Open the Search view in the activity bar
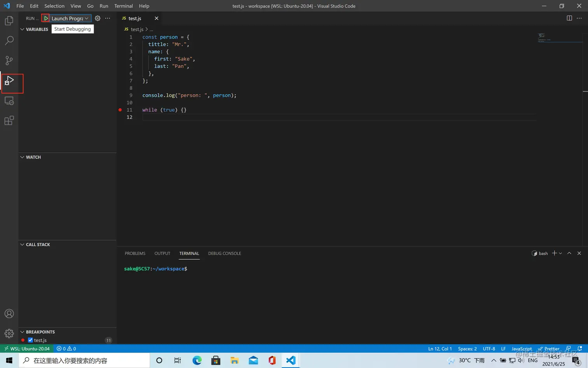The height and width of the screenshot is (368, 588). (9, 40)
